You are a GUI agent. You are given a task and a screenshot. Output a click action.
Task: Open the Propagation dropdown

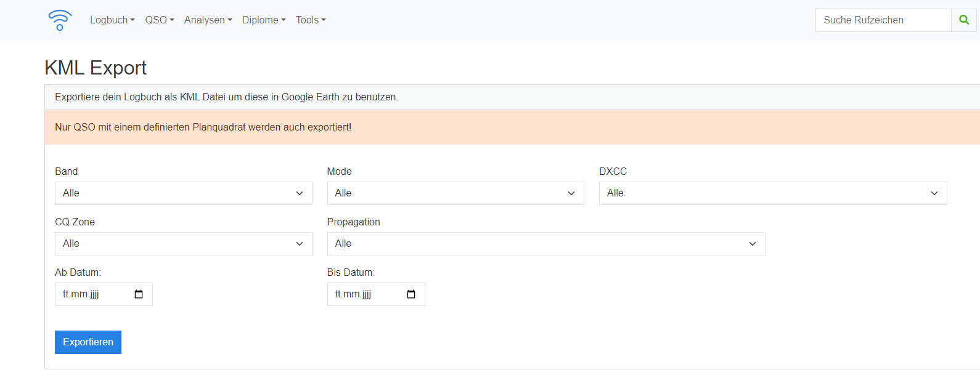click(545, 244)
